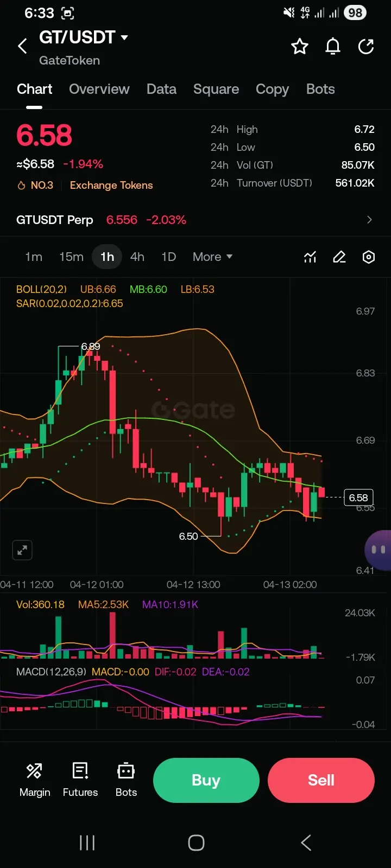Go back using the top-left arrow
Screen dimensions: 391x868
click(22, 46)
